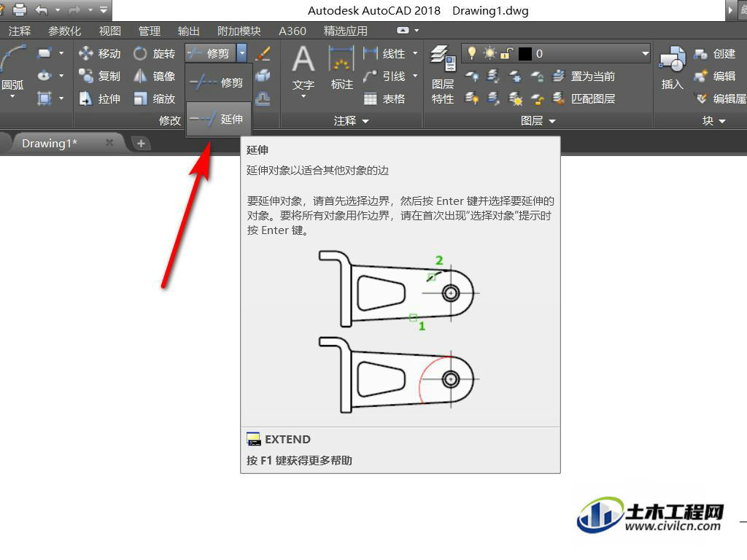Click 编辑 (Edit block) button

pyautogui.click(x=715, y=76)
